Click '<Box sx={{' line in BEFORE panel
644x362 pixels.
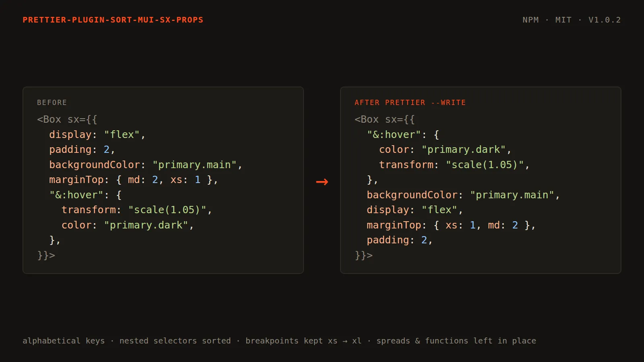[x=67, y=119]
